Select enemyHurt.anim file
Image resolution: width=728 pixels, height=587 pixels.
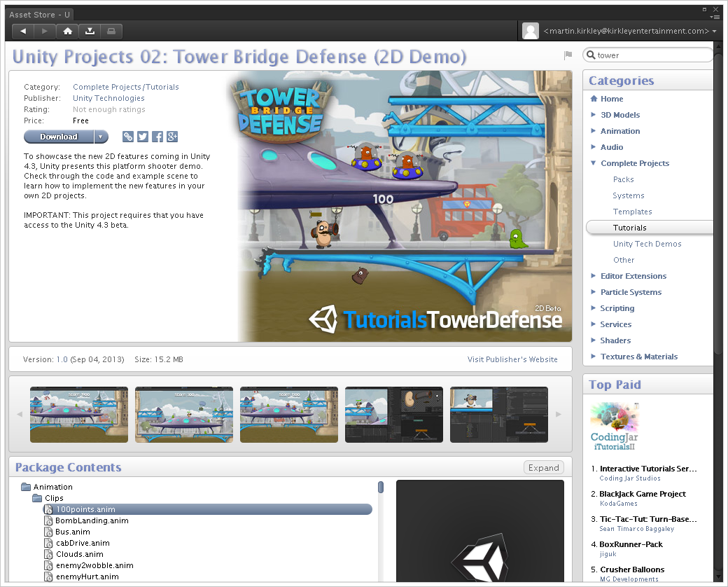coord(87,576)
